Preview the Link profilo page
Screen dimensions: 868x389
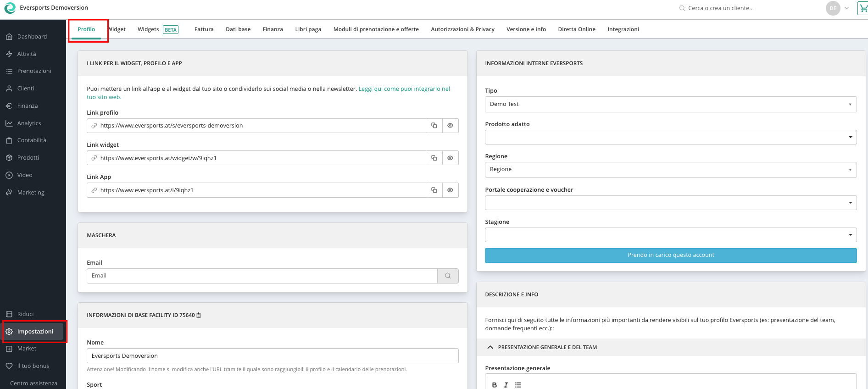coord(451,126)
